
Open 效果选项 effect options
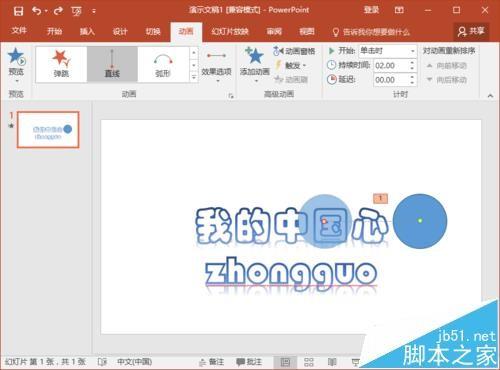click(216, 67)
